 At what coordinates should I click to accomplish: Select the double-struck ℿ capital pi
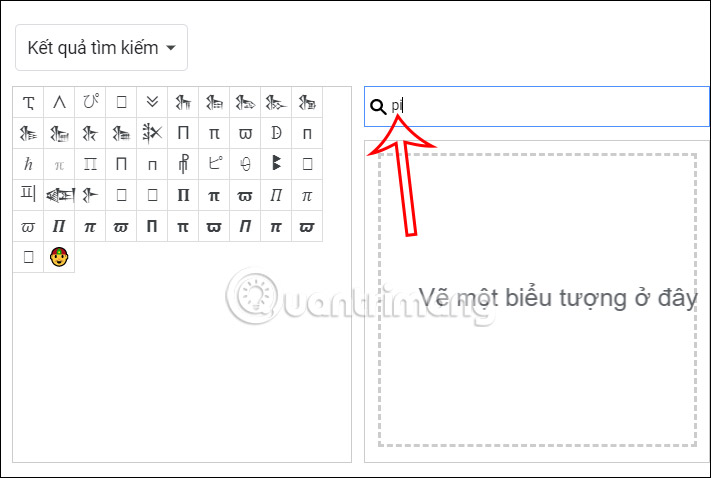click(x=90, y=164)
